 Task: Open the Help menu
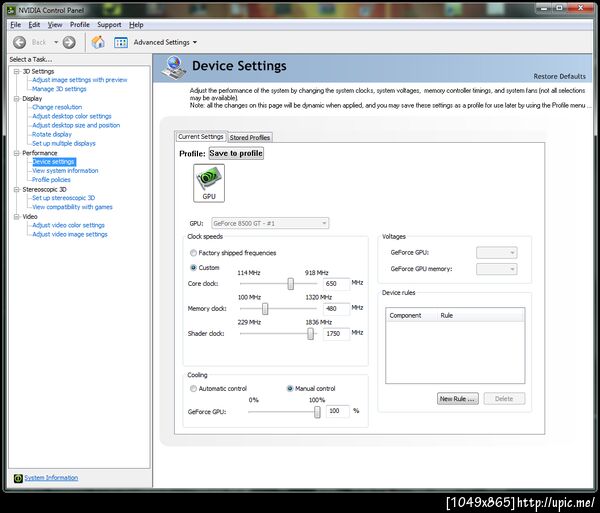click(x=136, y=25)
